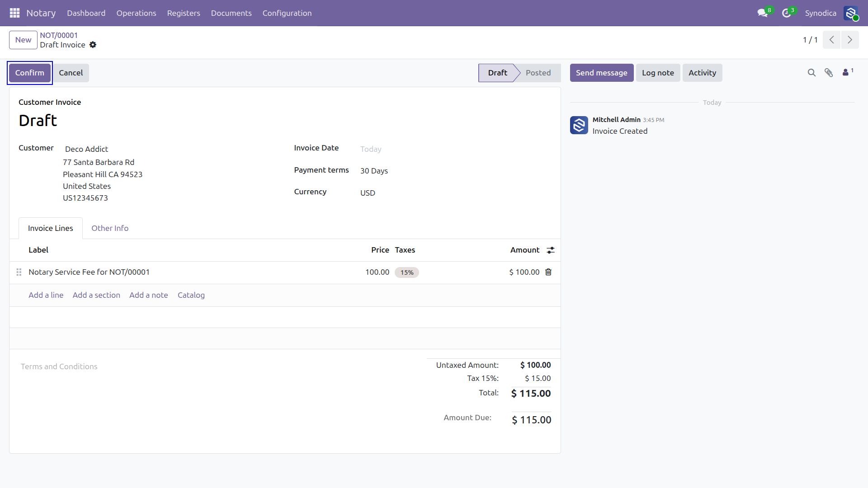The height and width of the screenshot is (488, 868).
Task: Edit the price 100.00 cell
Action: (377, 272)
